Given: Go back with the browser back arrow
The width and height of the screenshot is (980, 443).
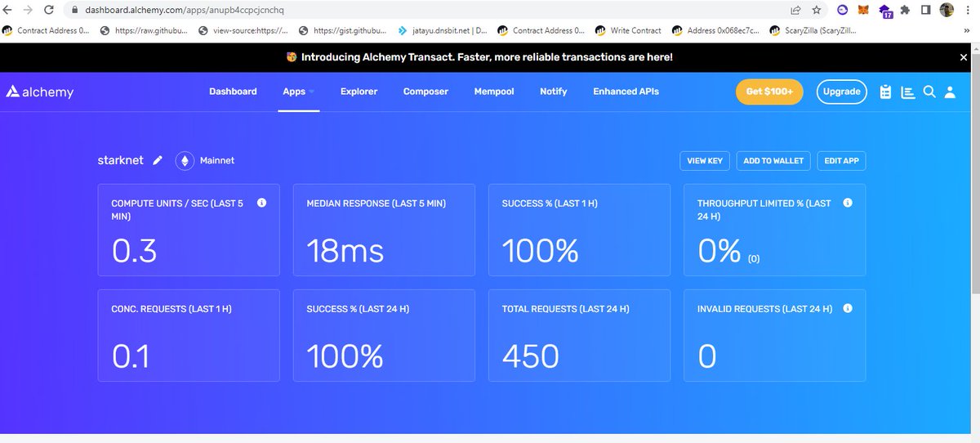Looking at the screenshot, I should coord(8,11).
